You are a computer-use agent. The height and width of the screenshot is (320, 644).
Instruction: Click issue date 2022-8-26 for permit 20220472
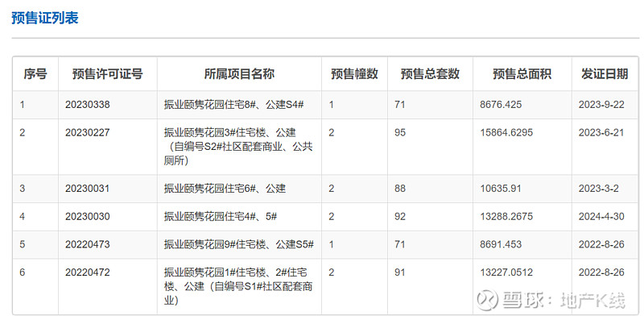click(601, 272)
